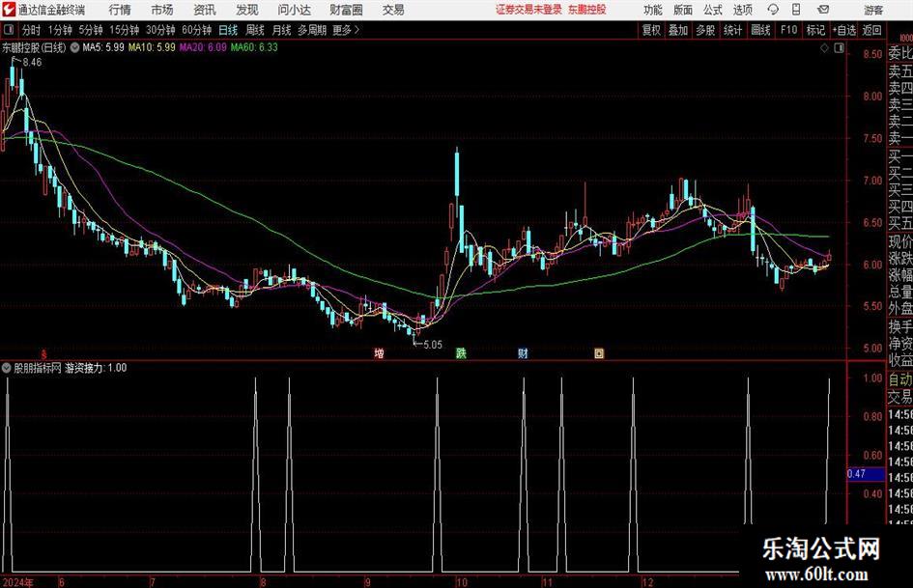Click the 复权 toolbar button
The width and height of the screenshot is (913, 588).
[x=651, y=30]
